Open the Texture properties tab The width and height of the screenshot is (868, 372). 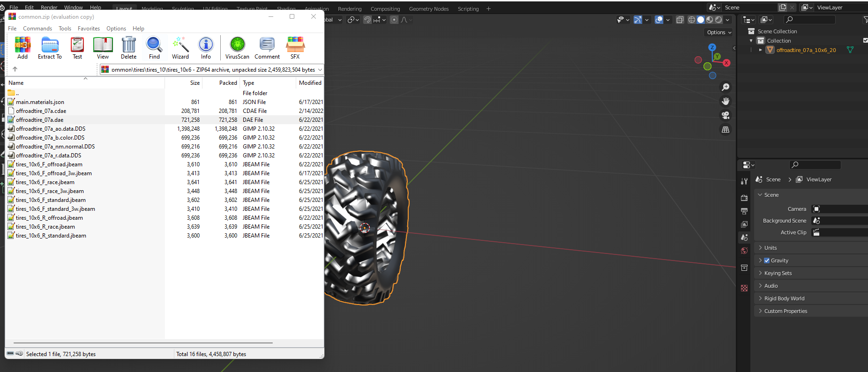click(744, 288)
